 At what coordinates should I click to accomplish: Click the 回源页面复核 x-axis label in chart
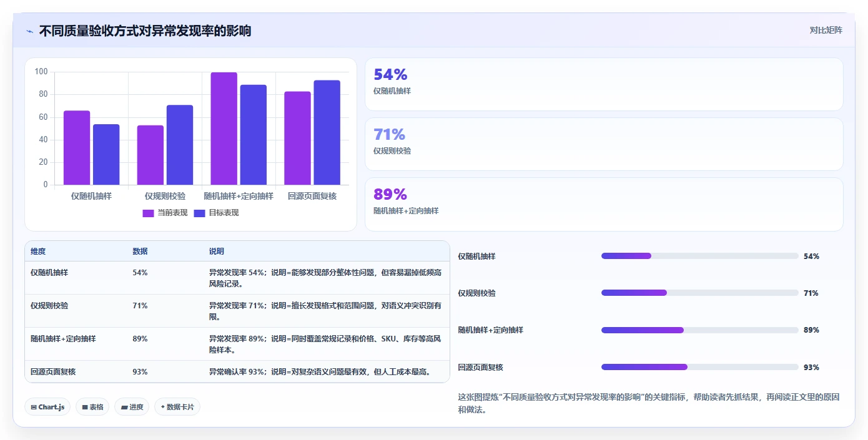pos(312,196)
